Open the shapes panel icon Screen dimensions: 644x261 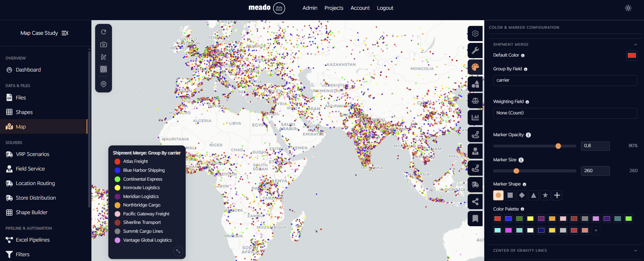coord(475,84)
